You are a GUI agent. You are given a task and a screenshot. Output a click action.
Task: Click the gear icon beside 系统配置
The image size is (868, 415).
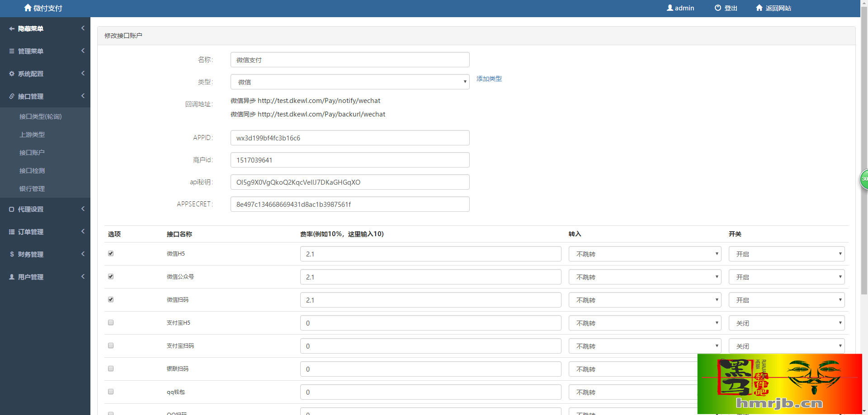coord(12,74)
